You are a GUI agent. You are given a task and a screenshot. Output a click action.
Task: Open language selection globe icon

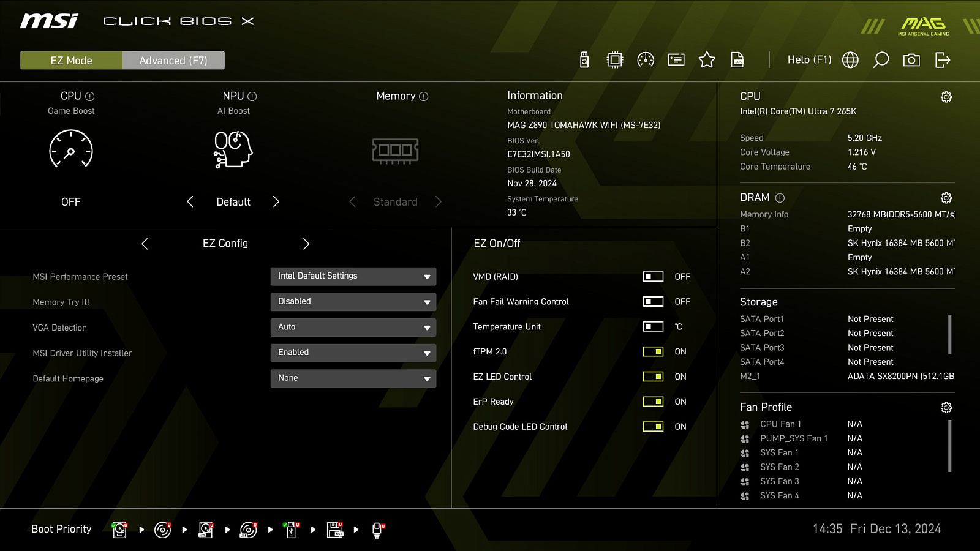(x=850, y=60)
